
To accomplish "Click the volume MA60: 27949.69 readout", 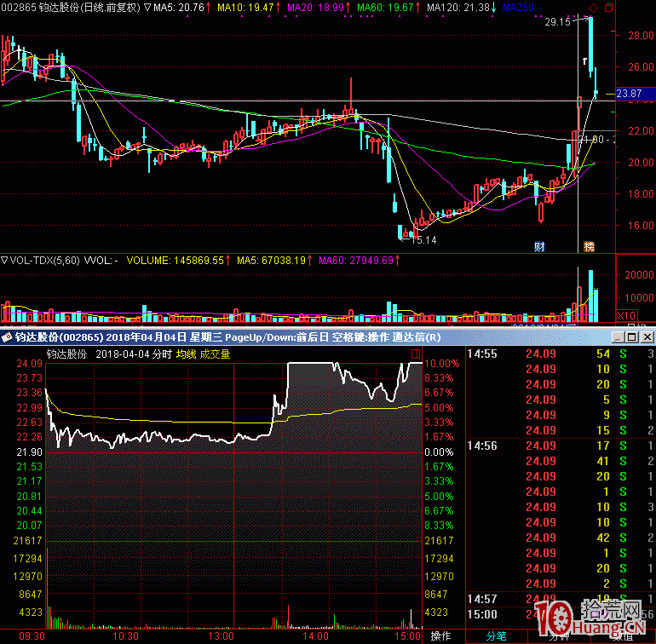I will pyautogui.click(x=359, y=261).
